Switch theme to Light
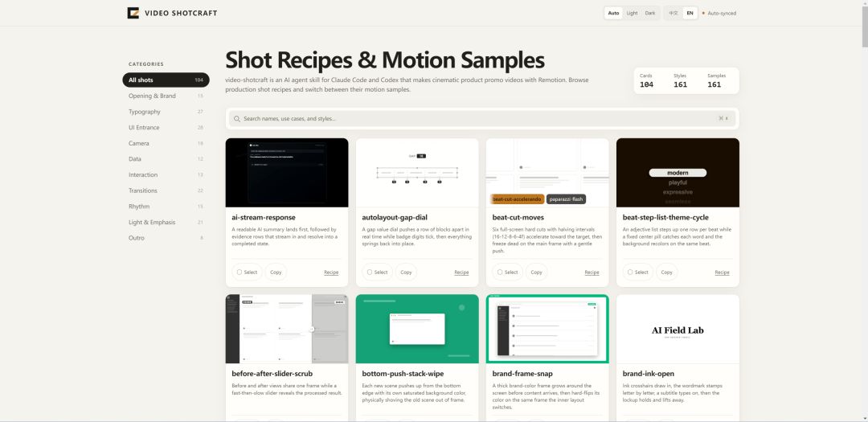868x422 pixels. coord(632,13)
